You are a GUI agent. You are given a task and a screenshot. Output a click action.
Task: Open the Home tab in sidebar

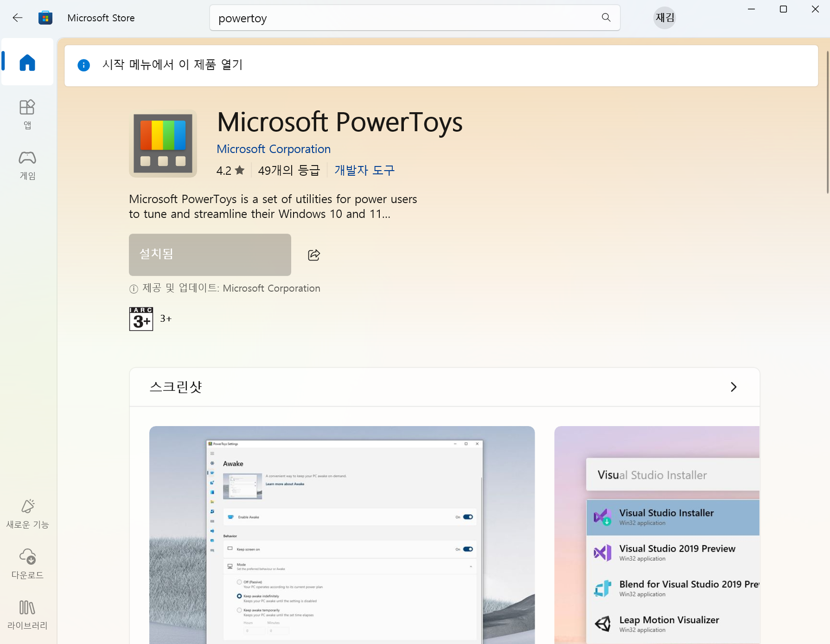click(x=27, y=62)
